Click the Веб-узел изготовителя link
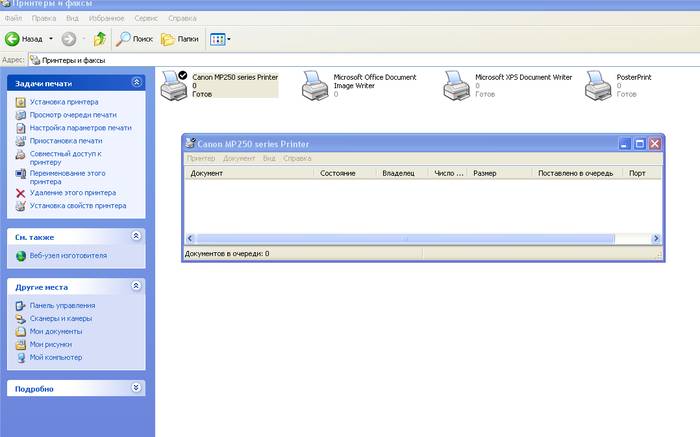 click(x=67, y=256)
